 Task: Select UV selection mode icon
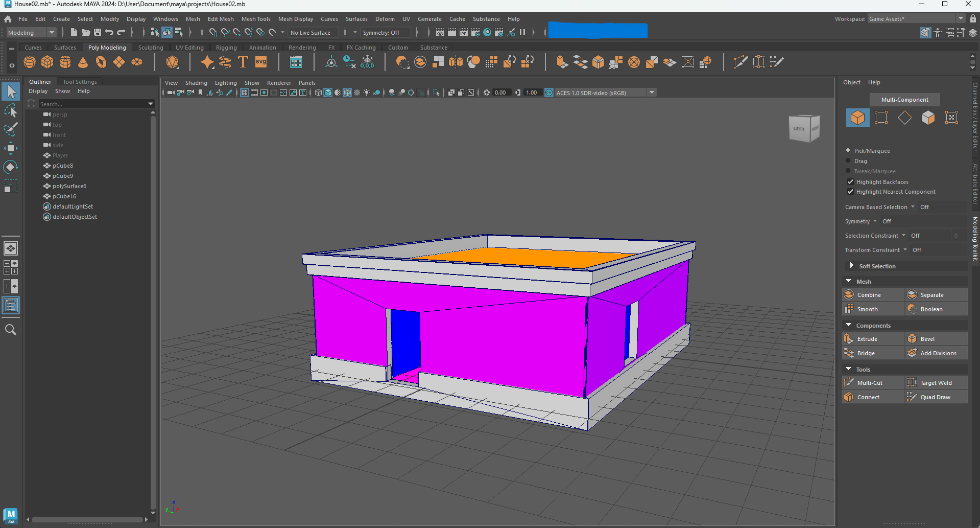952,118
